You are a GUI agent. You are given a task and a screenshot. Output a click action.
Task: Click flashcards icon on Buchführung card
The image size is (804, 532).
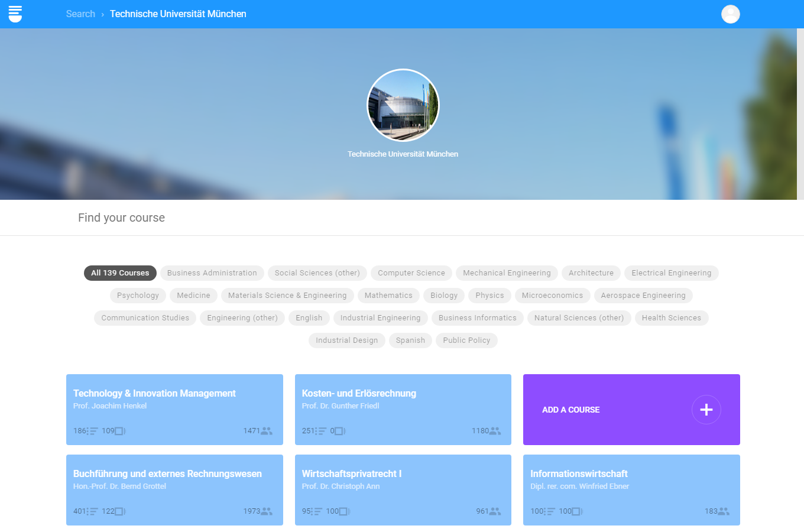click(120, 511)
